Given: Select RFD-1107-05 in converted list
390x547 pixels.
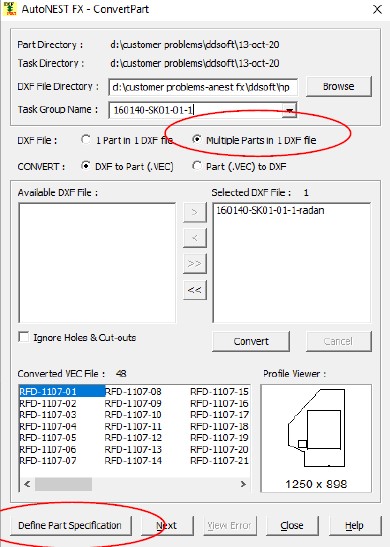Looking at the screenshot, I should click(48, 438).
